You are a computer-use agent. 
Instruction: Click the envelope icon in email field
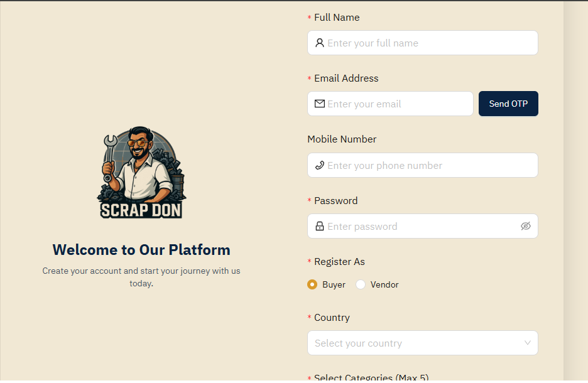(320, 104)
